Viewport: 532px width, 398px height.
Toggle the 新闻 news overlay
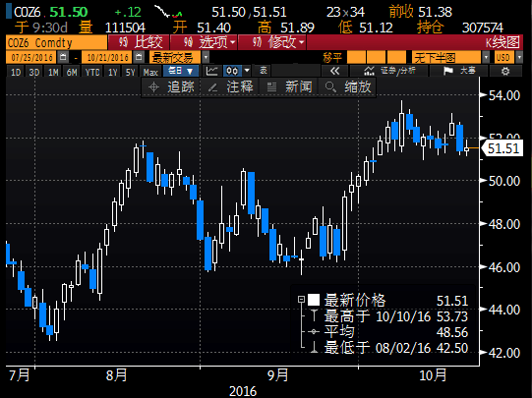pos(289,87)
